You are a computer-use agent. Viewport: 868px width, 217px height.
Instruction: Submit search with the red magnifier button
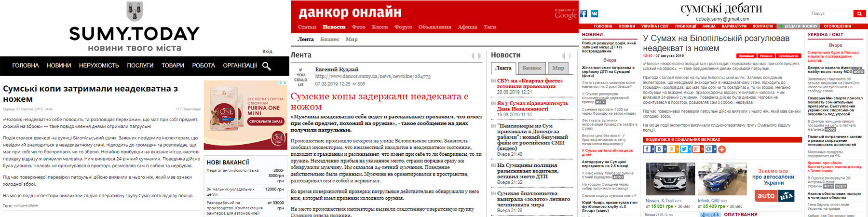click(859, 14)
